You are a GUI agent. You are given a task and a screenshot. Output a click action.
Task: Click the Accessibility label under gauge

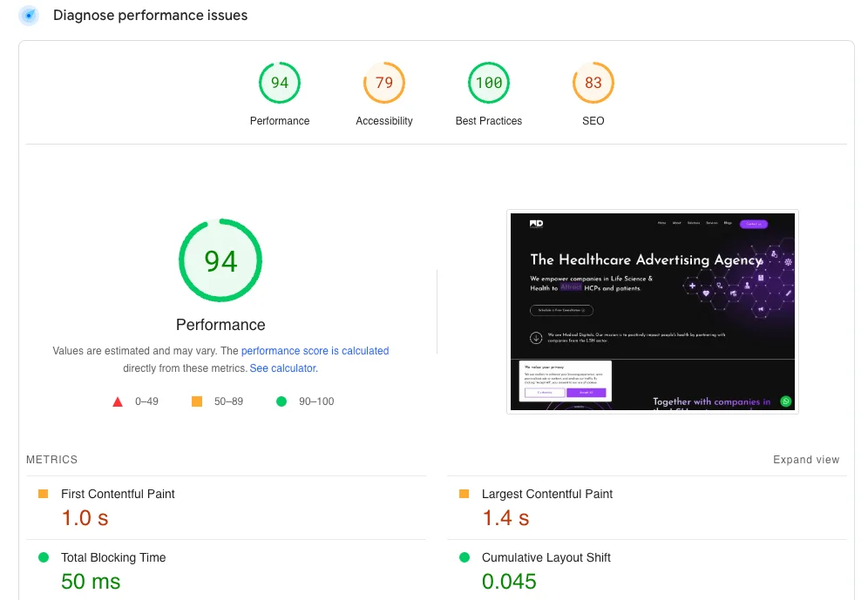click(x=384, y=120)
